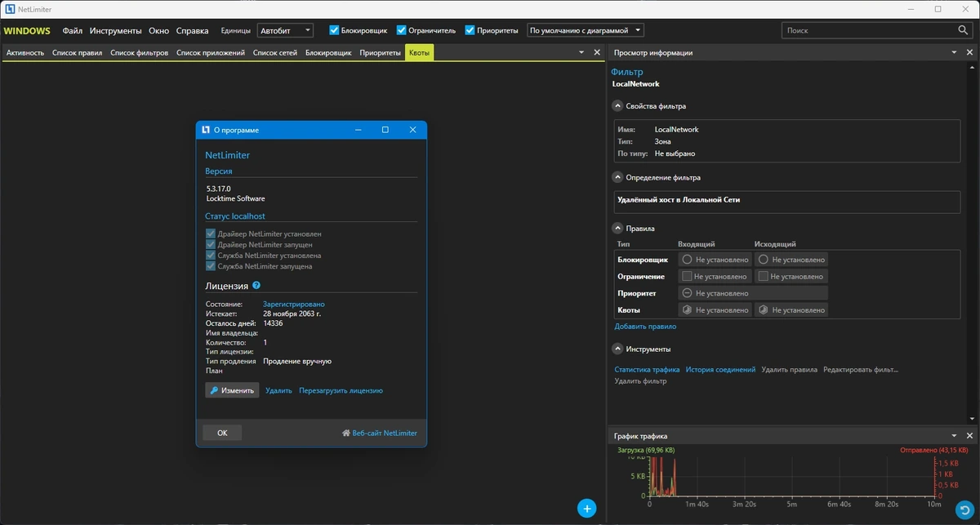The width and height of the screenshot is (980, 525).
Task: Click the OK button in About dialog
Action: pyautogui.click(x=222, y=433)
